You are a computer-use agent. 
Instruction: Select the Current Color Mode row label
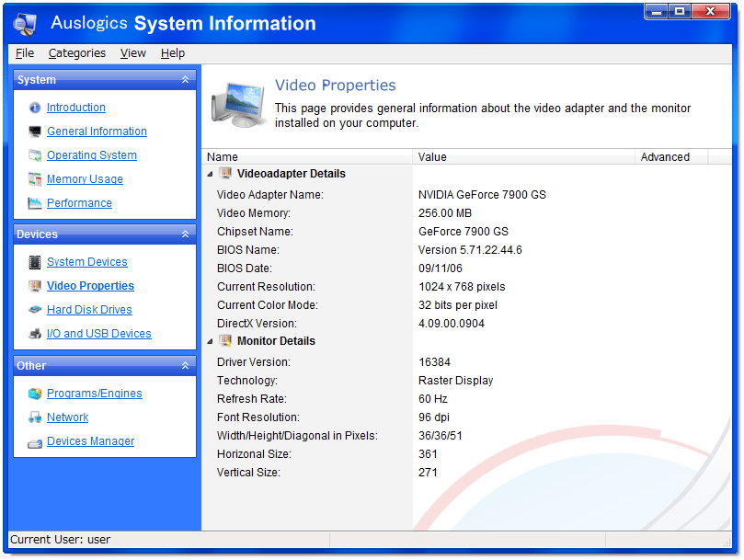point(267,305)
